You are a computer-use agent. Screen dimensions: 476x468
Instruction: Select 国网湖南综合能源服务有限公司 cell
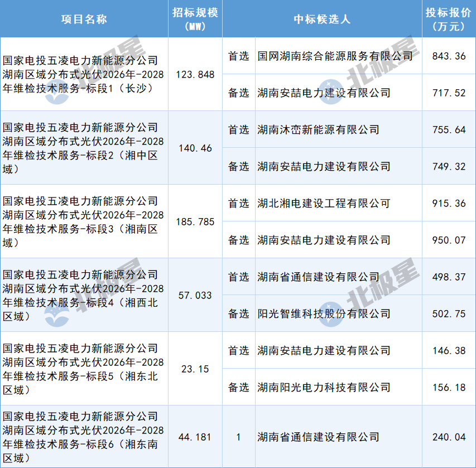click(339, 56)
